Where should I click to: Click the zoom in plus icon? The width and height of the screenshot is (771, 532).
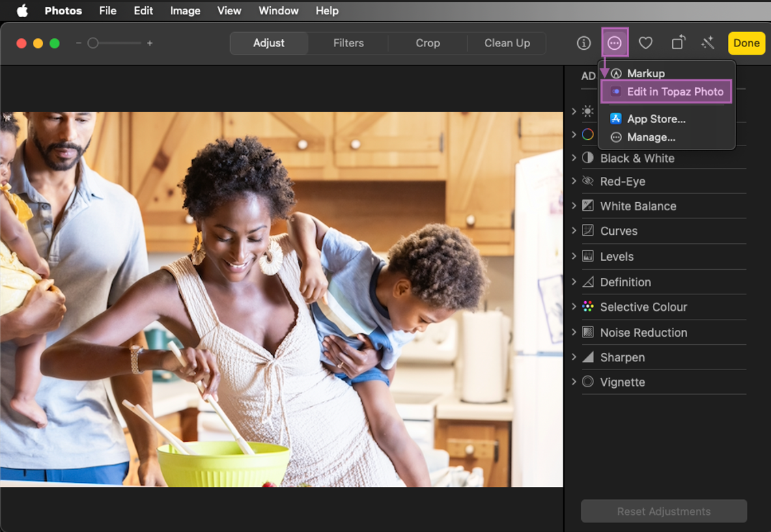pyautogui.click(x=150, y=43)
